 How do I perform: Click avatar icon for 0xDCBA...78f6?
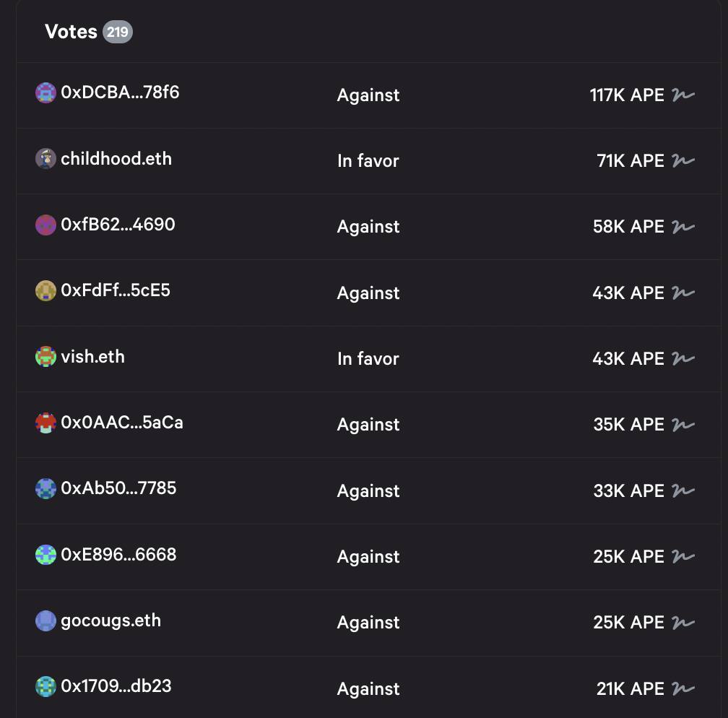(x=45, y=92)
